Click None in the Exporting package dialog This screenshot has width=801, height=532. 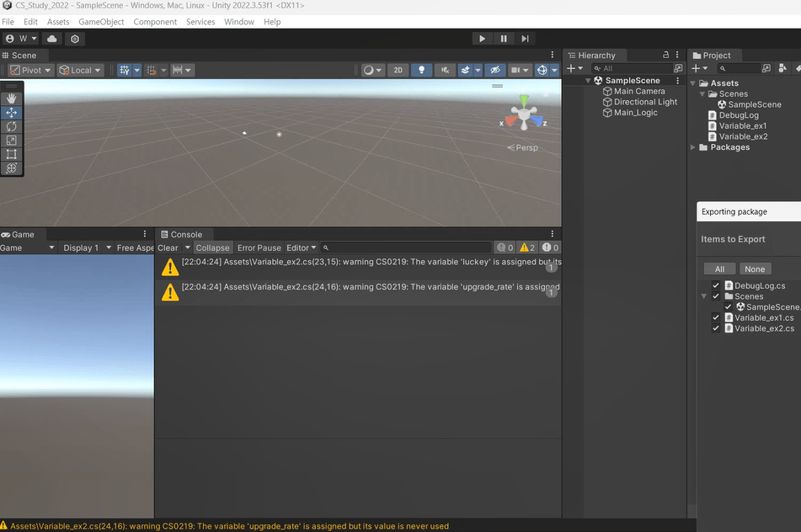point(755,269)
